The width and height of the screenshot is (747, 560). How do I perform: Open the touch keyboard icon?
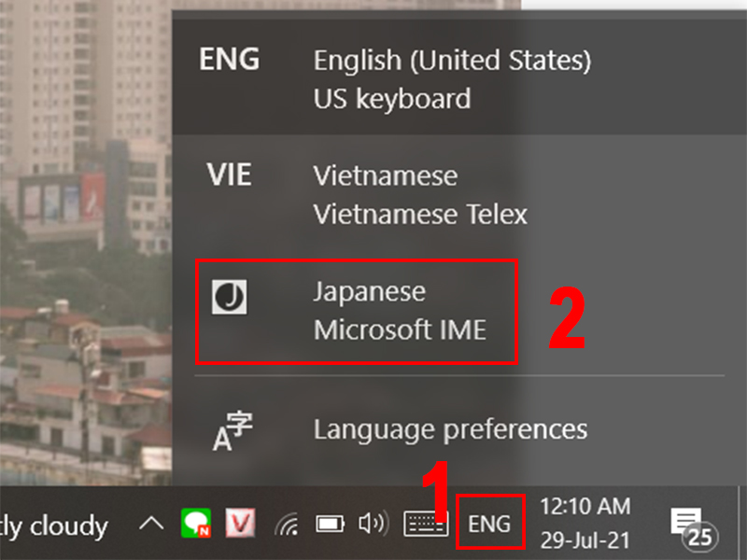pos(426,524)
